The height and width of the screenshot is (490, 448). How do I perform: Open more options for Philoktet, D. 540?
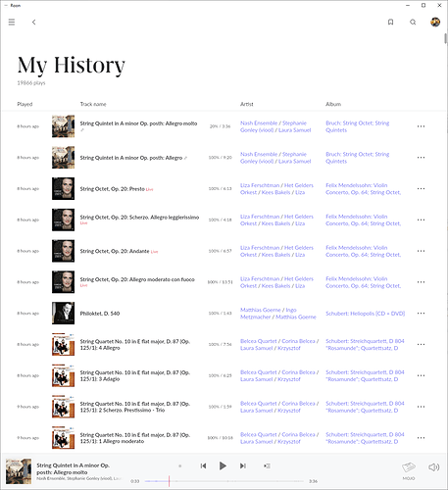(x=421, y=314)
